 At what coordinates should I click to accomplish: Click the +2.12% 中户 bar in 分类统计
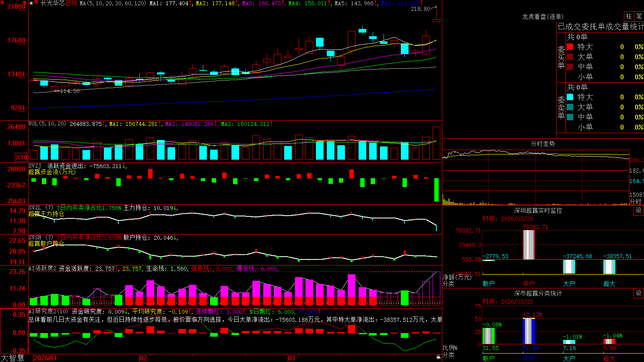pos(528,331)
